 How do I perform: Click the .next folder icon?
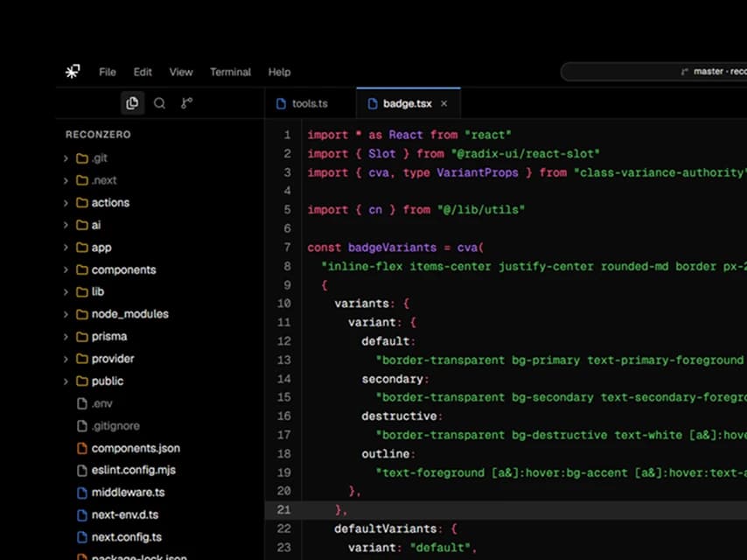tap(82, 180)
